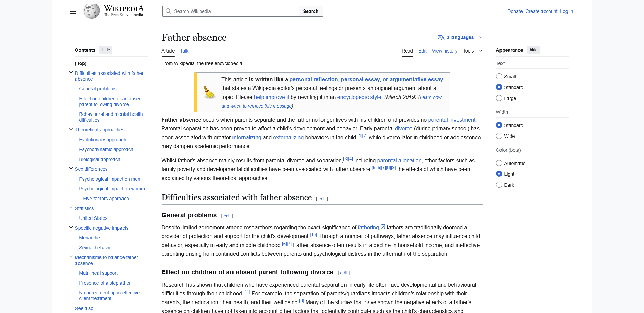Open the main menu hamburger icon
Viewport: 644px width, 313px height.
[73, 11]
